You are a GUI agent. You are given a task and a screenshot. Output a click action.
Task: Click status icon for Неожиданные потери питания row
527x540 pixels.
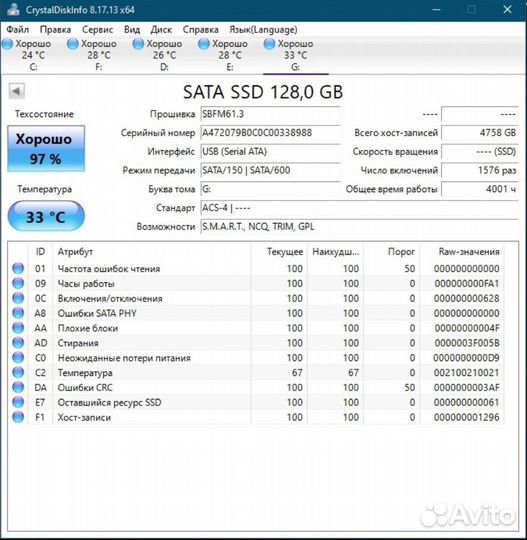click(x=18, y=357)
